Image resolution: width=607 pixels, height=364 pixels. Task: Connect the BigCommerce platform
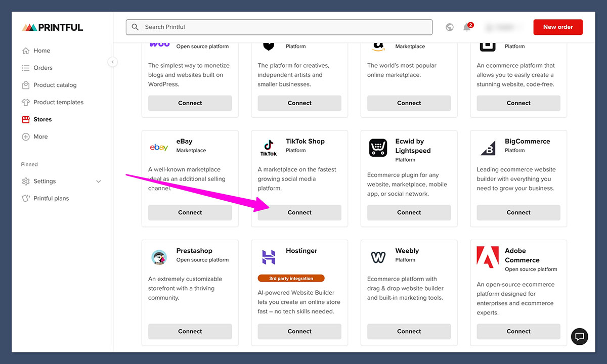(518, 212)
